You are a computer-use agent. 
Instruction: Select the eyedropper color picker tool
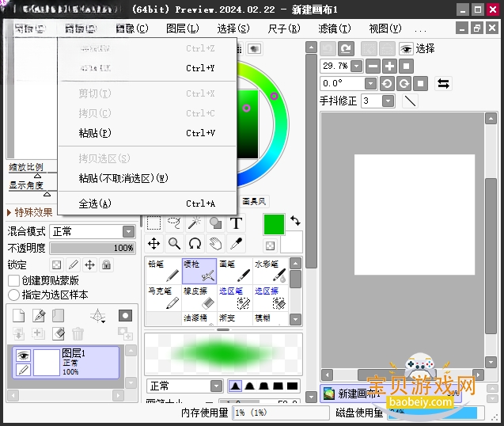click(x=236, y=244)
